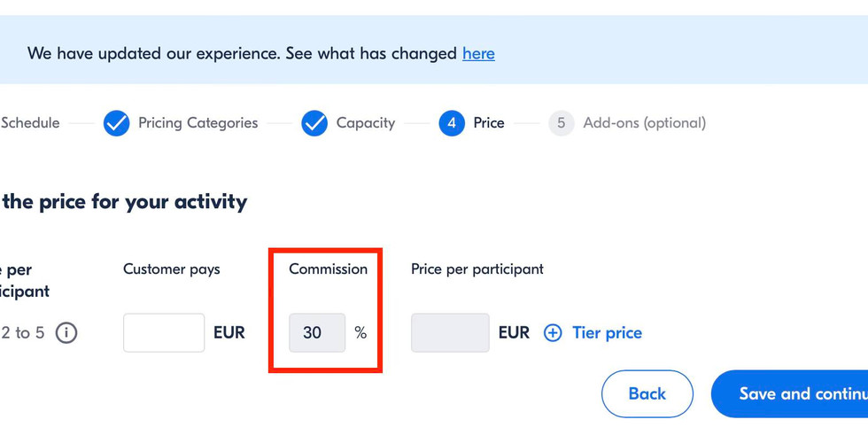The height and width of the screenshot is (443, 868).
Task: Show info for the 2 to 5 group
Action: [x=66, y=333]
